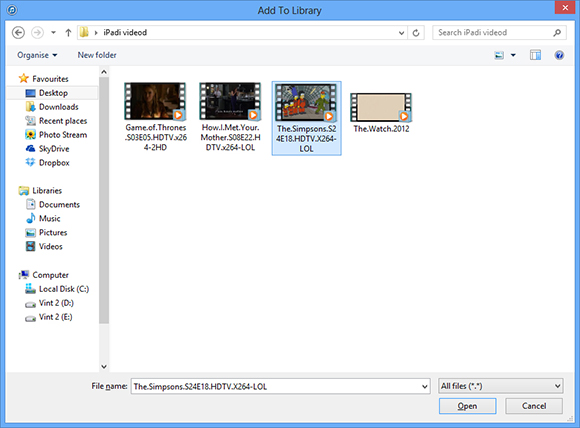This screenshot has width=580, height=428.
Task: Create a New folder
Action: [97, 55]
